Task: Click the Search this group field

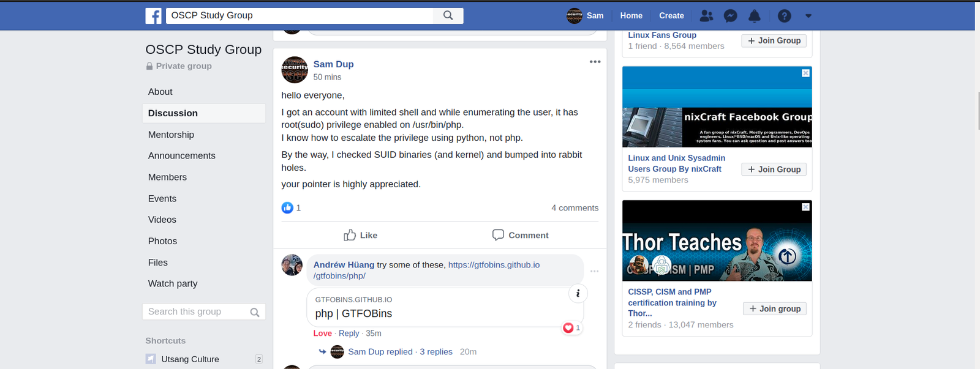Action: (x=196, y=312)
